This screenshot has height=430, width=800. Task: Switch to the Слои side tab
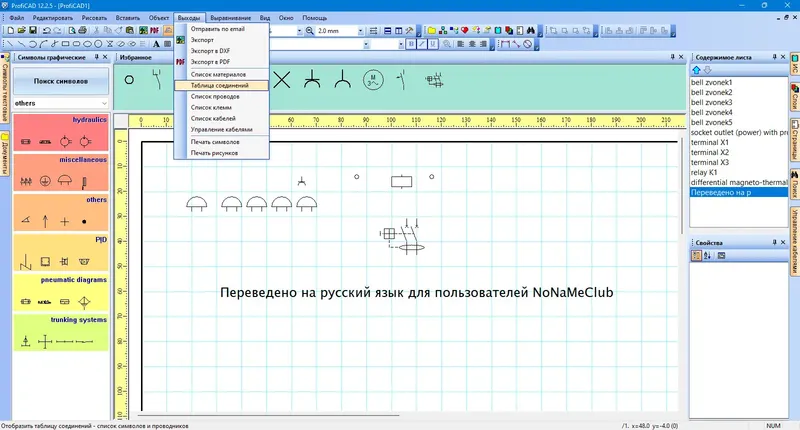[x=795, y=96]
